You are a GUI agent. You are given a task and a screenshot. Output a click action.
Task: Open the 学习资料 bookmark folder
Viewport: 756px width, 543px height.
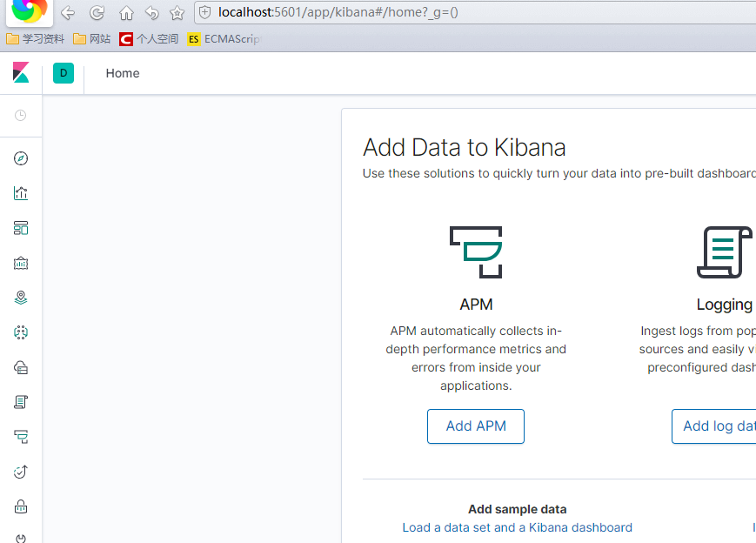tap(35, 39)
